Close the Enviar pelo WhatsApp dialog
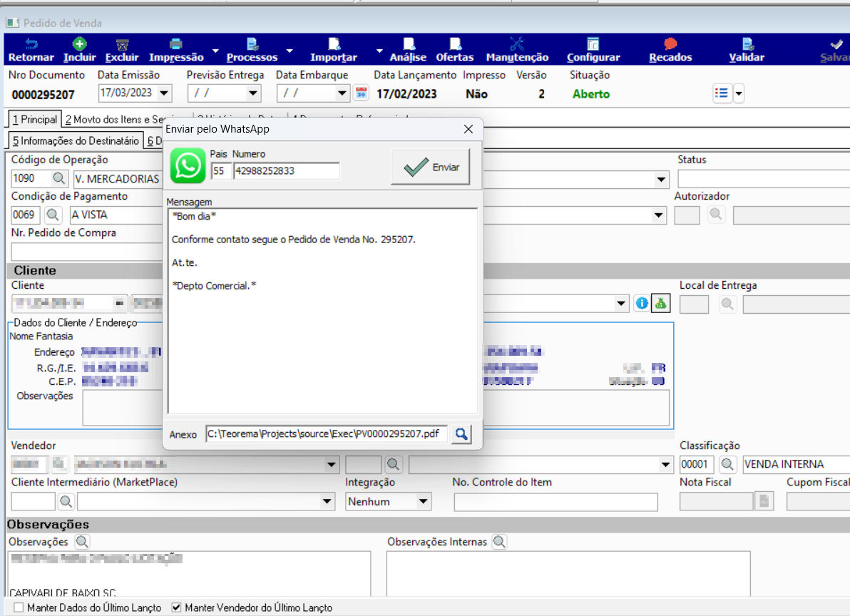Image resolution: width=850 pixels, height=616 pixels. [468, 129]
